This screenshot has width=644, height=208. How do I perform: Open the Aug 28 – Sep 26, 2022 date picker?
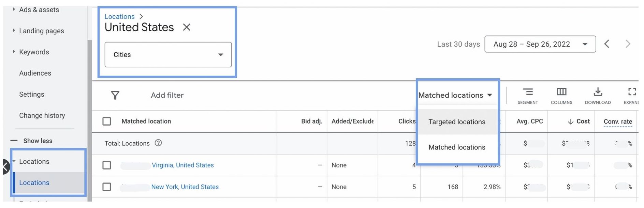(540, 44)
